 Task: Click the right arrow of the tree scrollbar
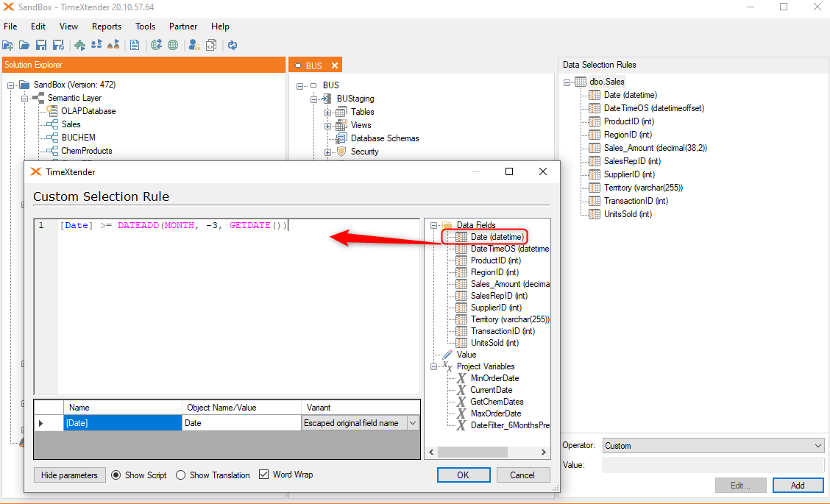[544, 452]
